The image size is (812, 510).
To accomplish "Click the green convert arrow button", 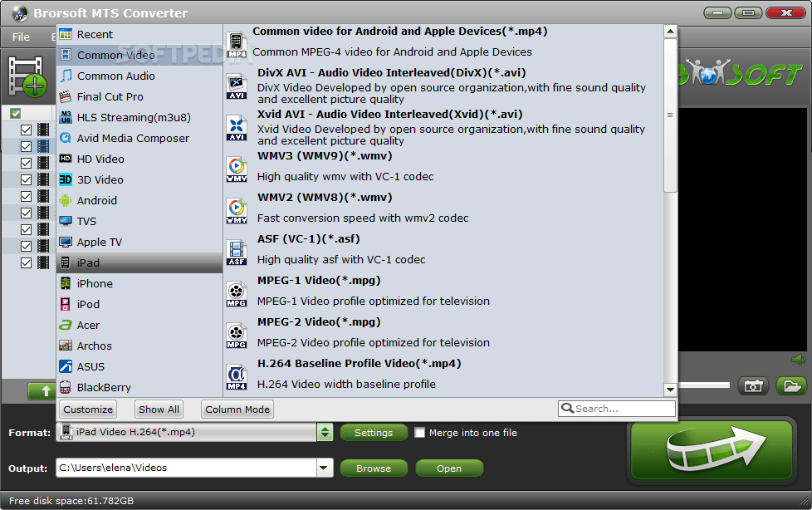I will [712, 450].
